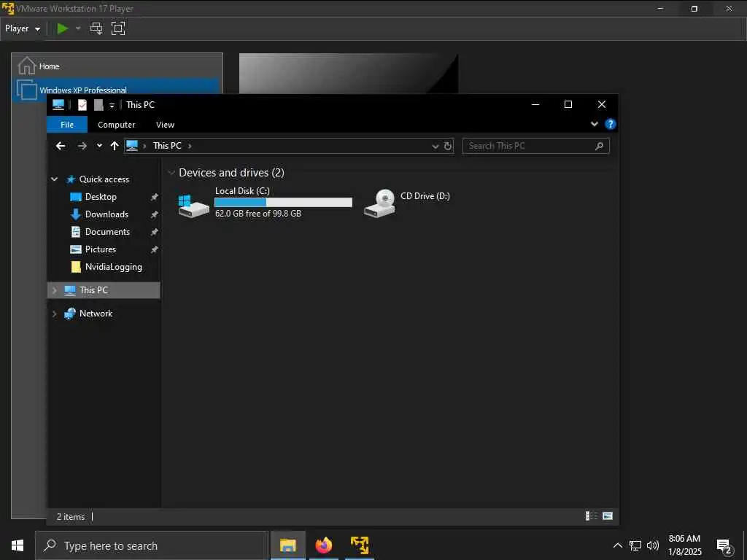
Task: Click the VMware power on play button
Action: coord(63,28)
